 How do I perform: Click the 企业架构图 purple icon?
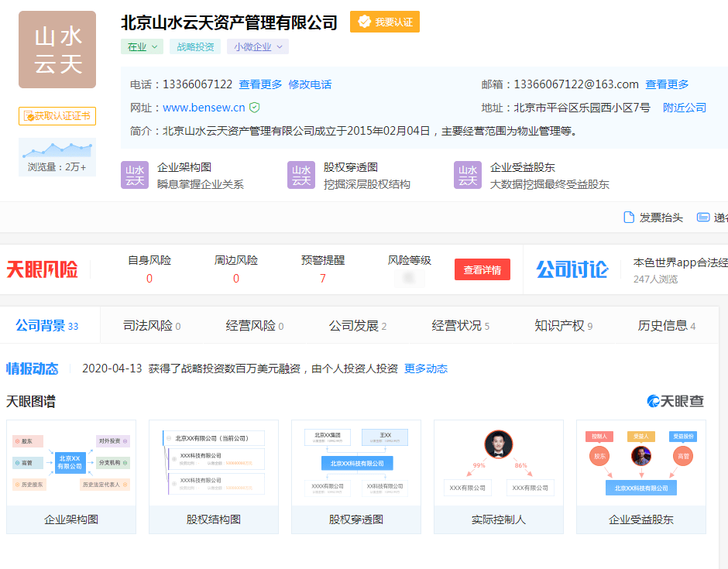[135, 175]
